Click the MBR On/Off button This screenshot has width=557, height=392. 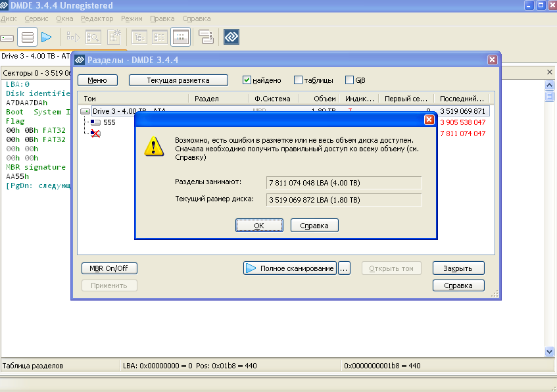tap(109, 268)
